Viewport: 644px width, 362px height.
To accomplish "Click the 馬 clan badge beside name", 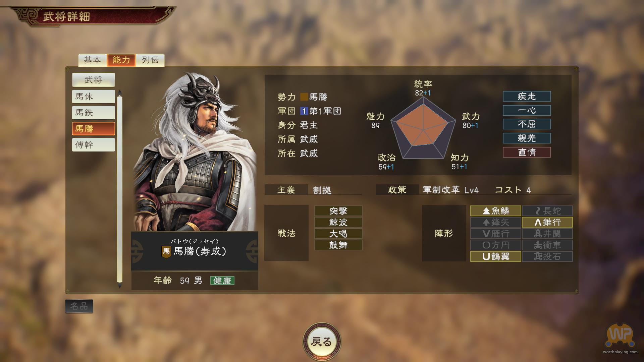I will [x=166, y=252].
